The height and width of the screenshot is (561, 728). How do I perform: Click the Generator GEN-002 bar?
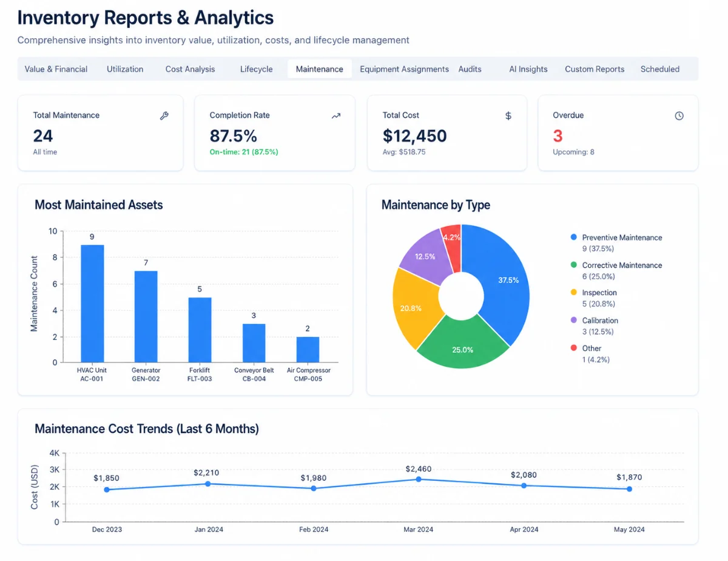(146, 316)
